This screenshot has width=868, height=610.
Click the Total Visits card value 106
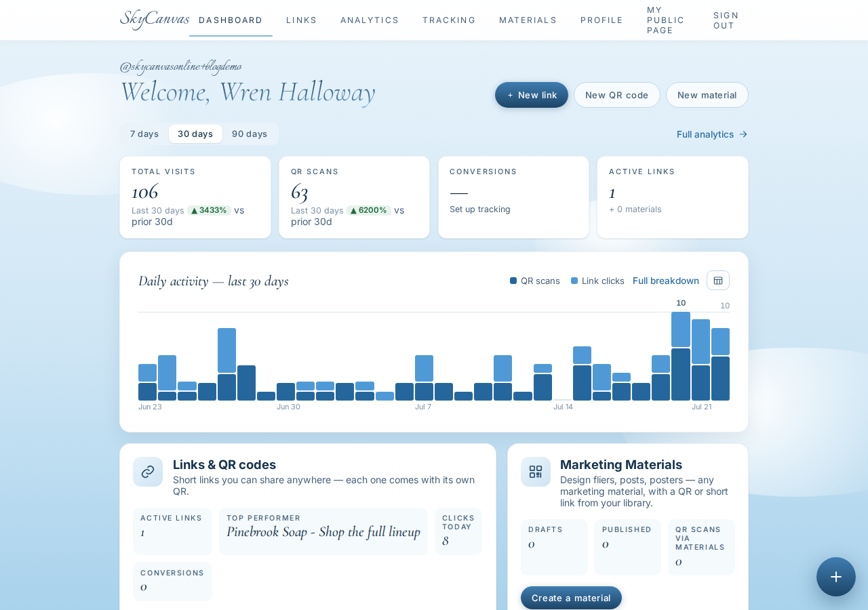pyautogui.click(x=145, y=192)
